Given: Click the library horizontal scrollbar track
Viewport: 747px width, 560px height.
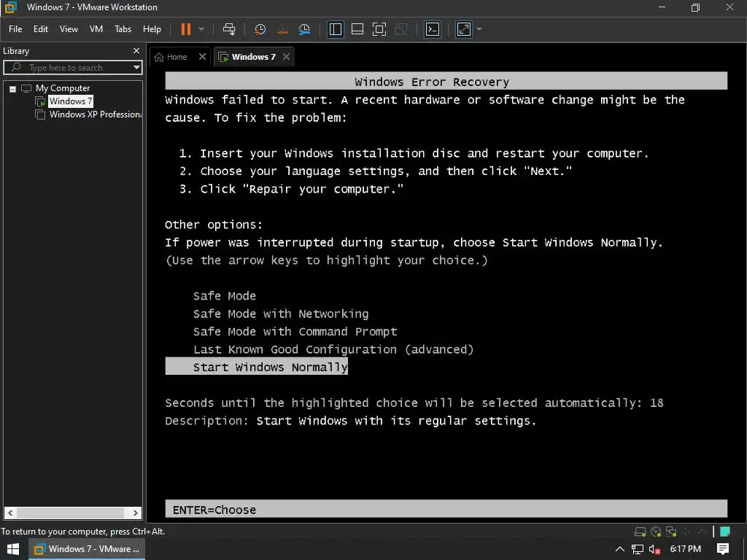Looking at the screenshot, I should pos(71,513).
